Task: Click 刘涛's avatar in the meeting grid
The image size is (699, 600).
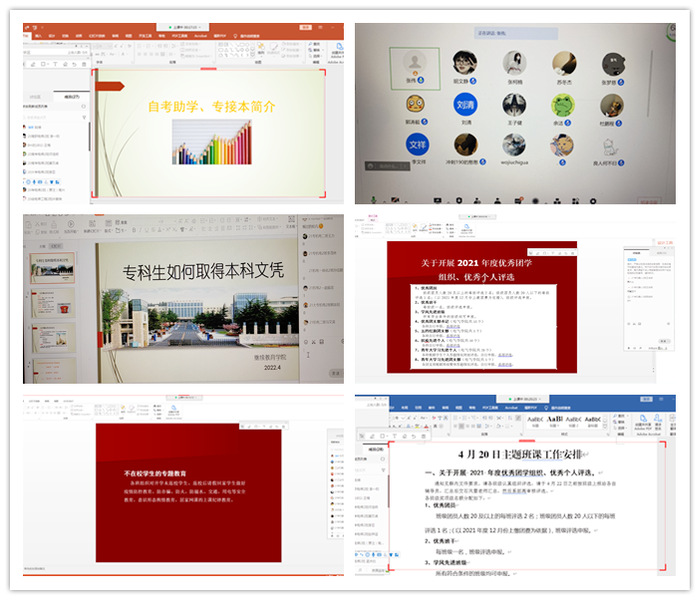Action: [465, 104]
